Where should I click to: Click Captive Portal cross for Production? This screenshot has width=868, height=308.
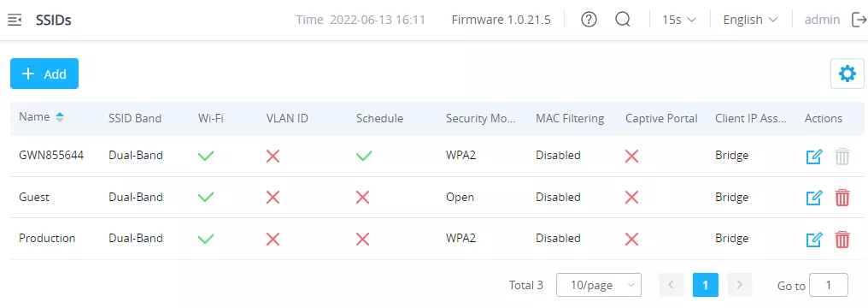pyautogui.click(x=631, y=240)
